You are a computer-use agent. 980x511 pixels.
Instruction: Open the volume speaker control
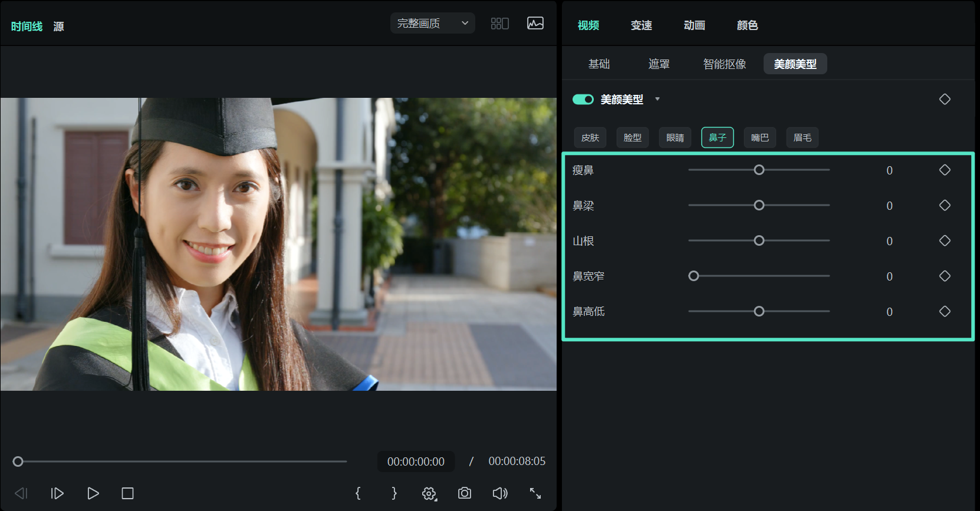500,493
